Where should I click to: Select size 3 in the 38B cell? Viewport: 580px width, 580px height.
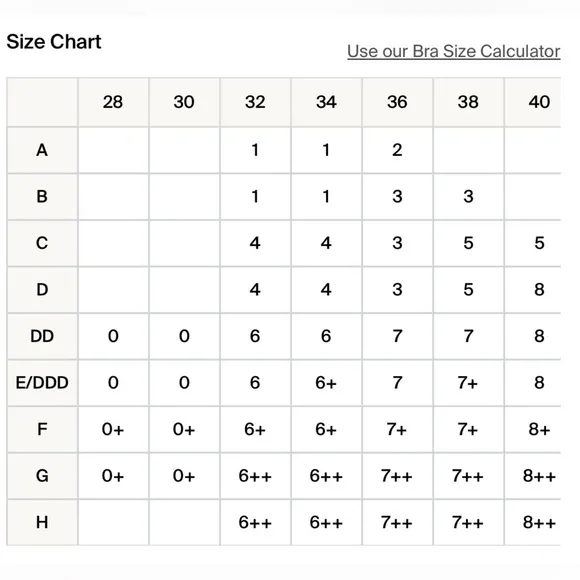point(468,196)
